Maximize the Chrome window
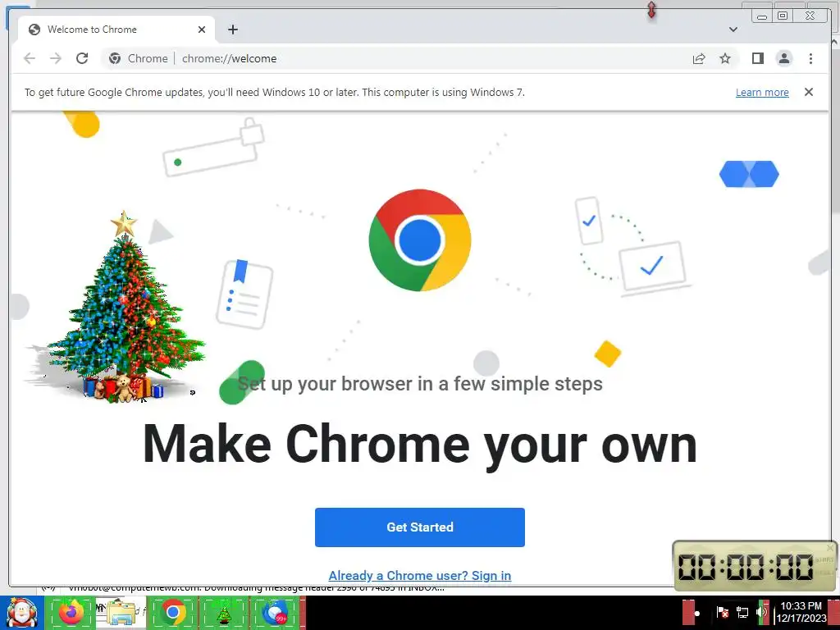This screenshot has width=840, height=630. [783, 16]
